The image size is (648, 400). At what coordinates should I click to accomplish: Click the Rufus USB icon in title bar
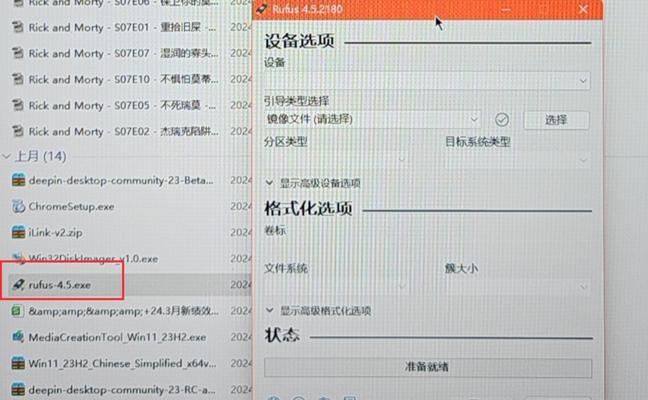[x=262, y=9]
